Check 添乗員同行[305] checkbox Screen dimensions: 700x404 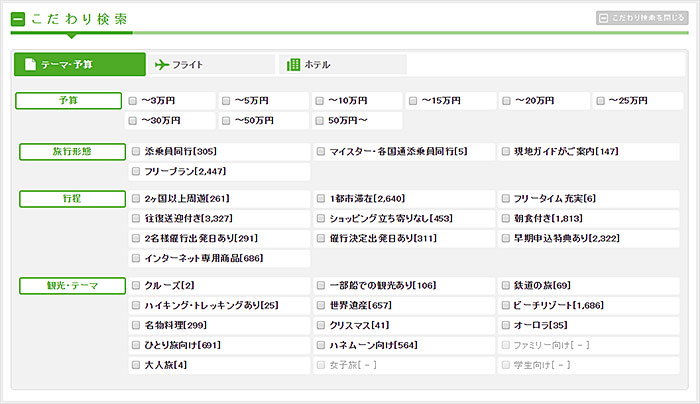pyautogui.click(x=136, y=152)
